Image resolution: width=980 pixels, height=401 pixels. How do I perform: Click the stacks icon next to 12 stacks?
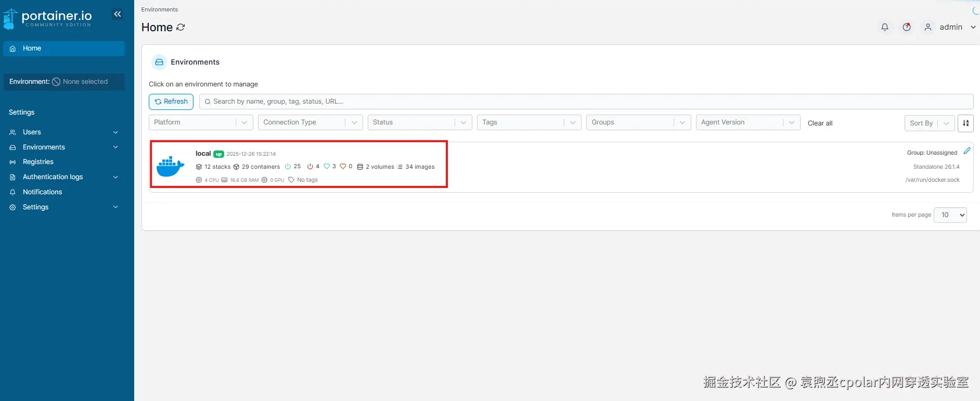click(199, 167)
